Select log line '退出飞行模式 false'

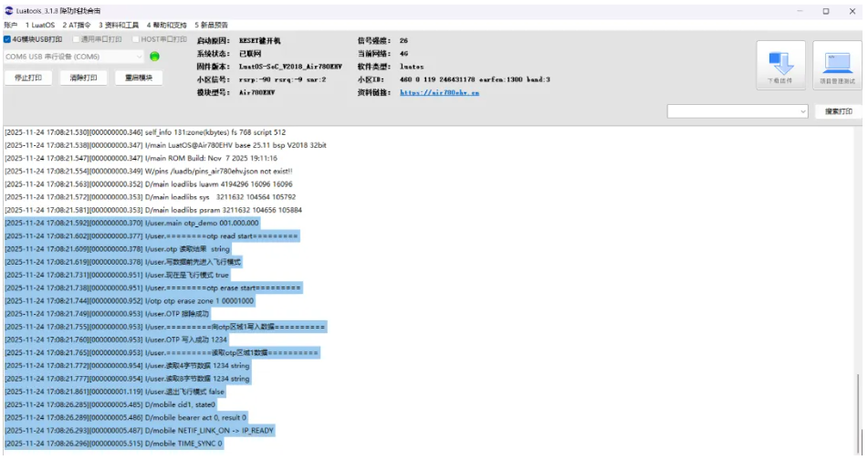pos(115,392)
